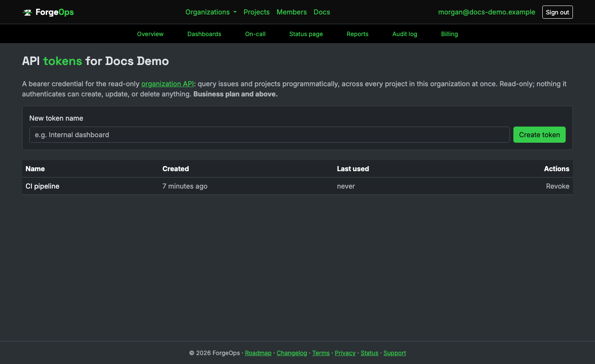Revoke the CI pipeline token
The width and height of the screenshot is (595, 364).
pyautogui.click(x=558, y=186)
